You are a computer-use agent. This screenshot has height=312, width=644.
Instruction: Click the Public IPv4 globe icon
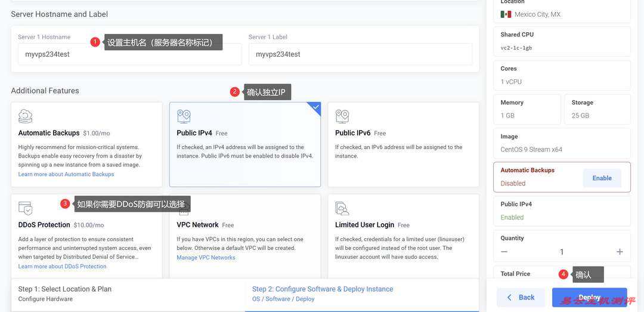(x=184, y=116)
